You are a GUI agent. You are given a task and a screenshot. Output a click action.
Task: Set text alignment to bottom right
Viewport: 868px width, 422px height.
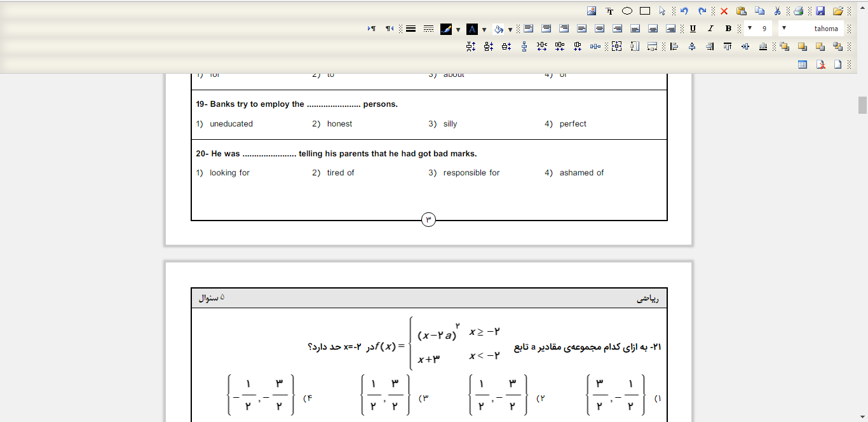pos(670,29)
